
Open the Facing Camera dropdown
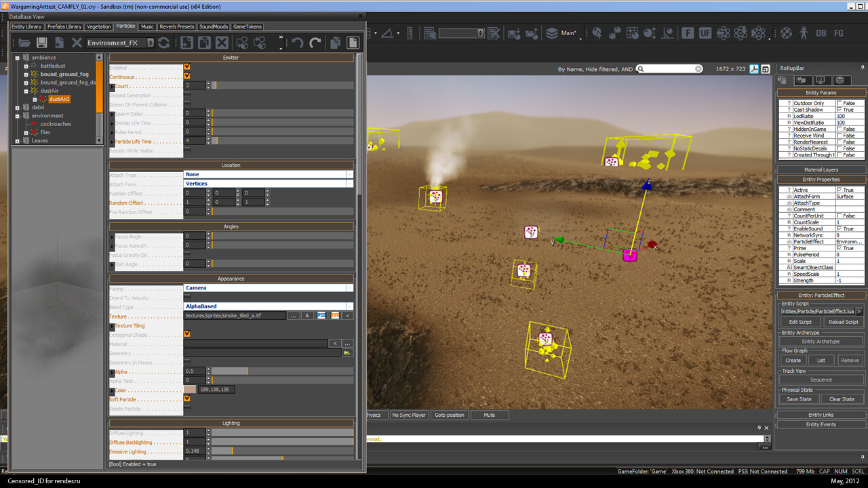click(269, 287)
